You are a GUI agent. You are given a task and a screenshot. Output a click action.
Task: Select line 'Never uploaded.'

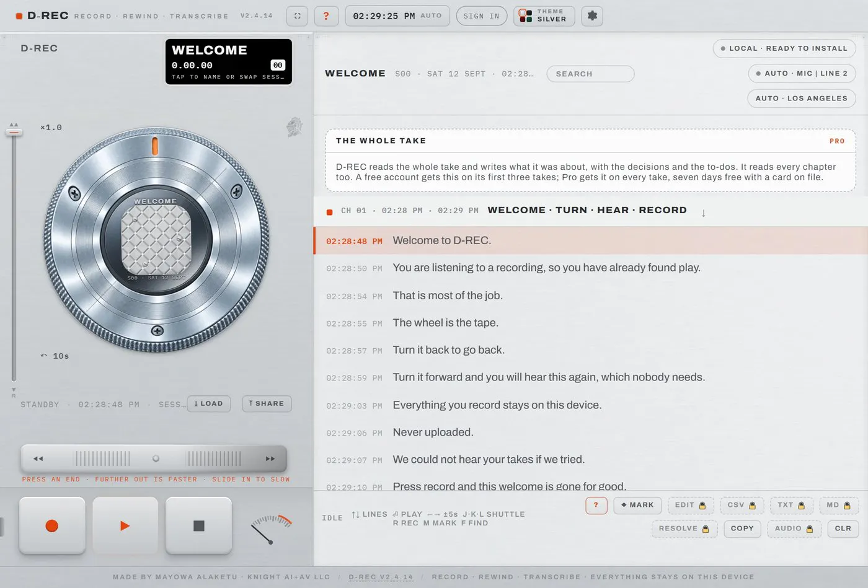pyautogui.click(x=591, y=432)
